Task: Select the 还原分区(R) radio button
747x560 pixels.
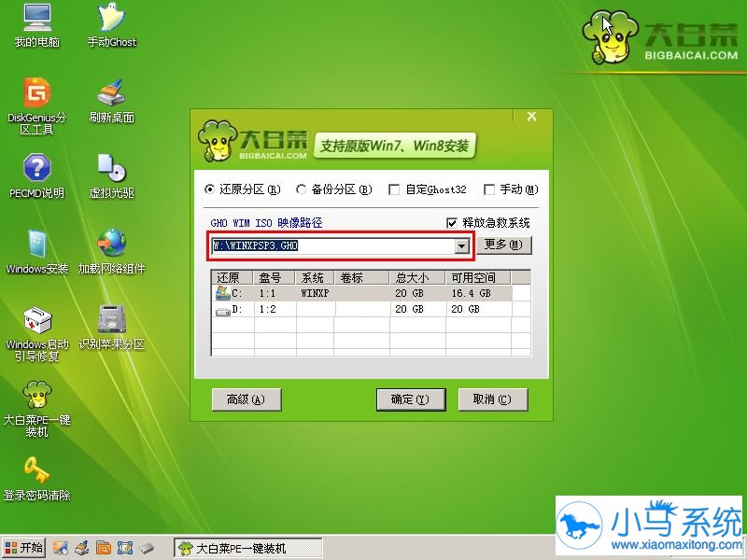Action: pos(209,189)
